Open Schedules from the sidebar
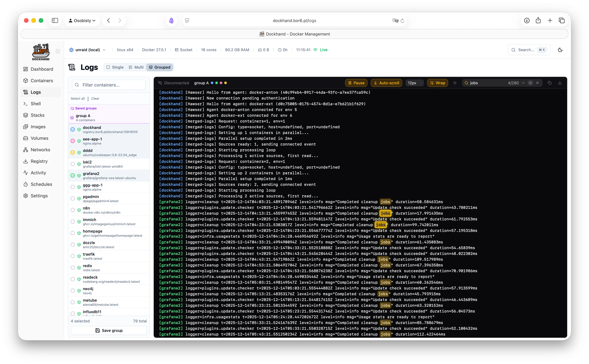 pyautogui.click(x=41, y=184)
